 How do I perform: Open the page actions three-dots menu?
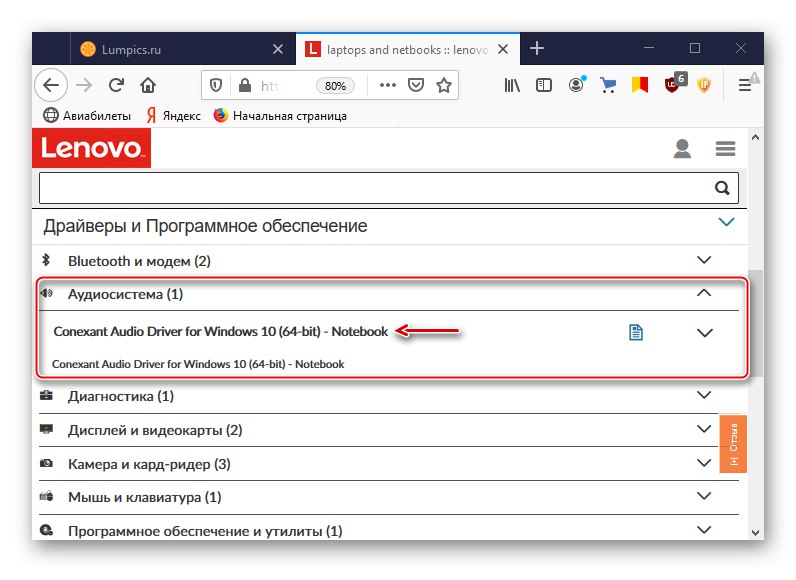[x=388, y=85]
